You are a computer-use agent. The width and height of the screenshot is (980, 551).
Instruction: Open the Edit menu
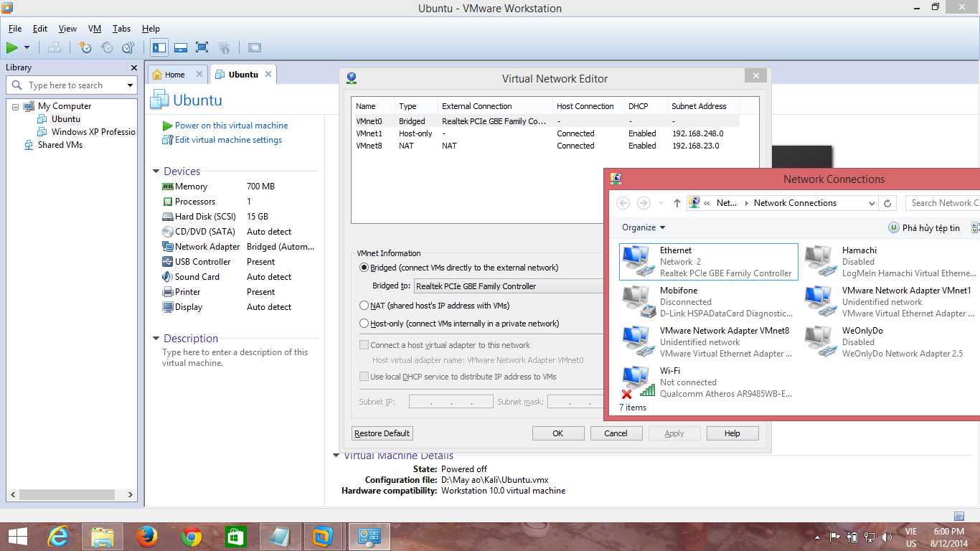point(40,29)
